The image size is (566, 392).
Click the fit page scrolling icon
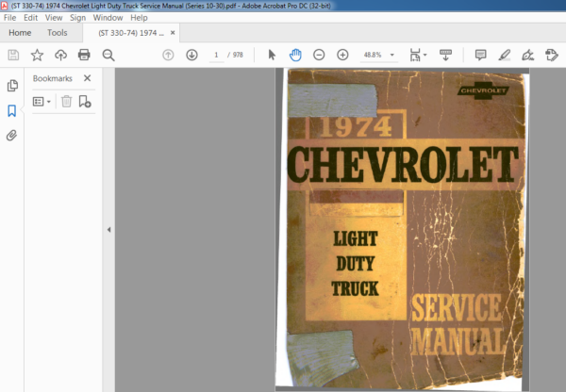click(x=415, y=55)
